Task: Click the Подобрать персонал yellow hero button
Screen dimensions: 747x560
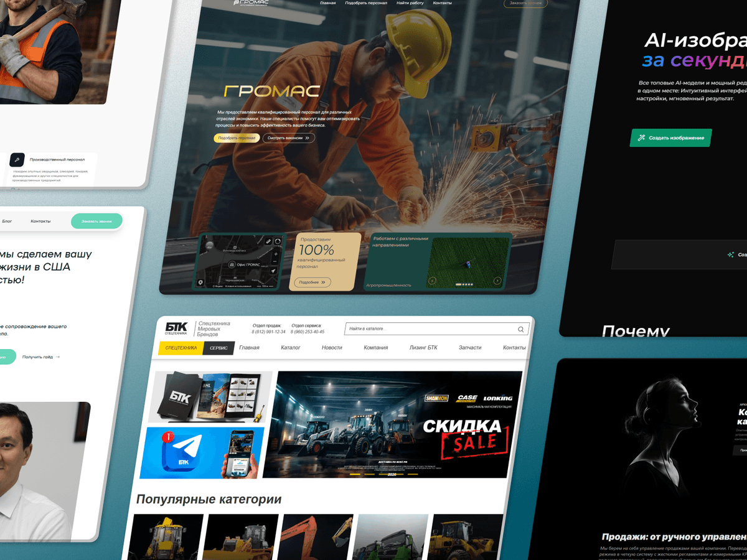Action: click(x=237, y=138)
